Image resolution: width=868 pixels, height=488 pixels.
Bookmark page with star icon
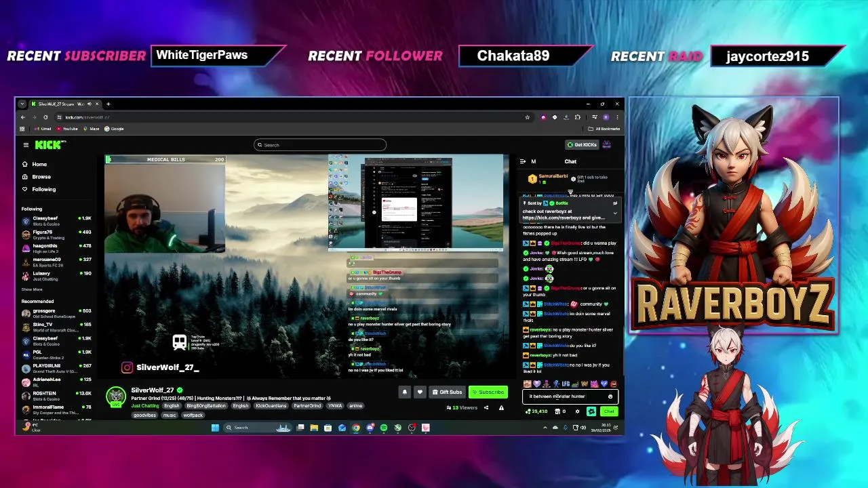(527, 117)
